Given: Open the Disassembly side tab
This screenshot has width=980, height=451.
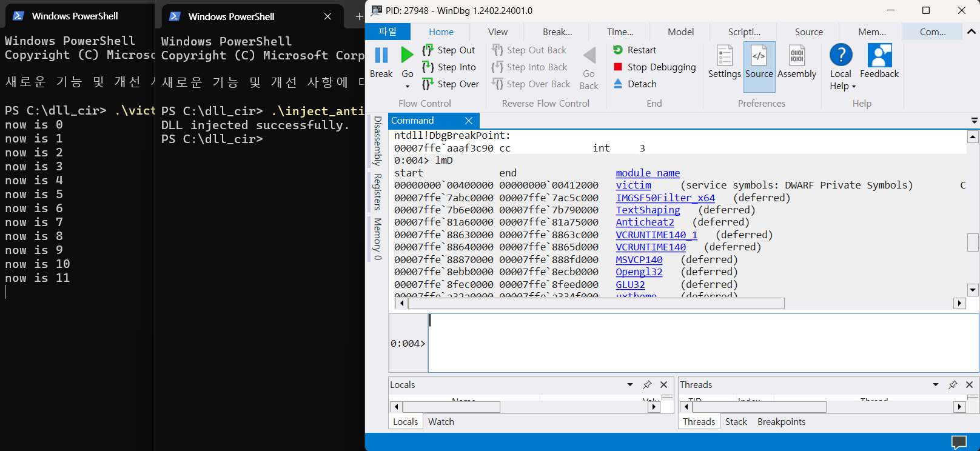Looking at the screenshot, I should pyautogui.click(x=377, y=141).
